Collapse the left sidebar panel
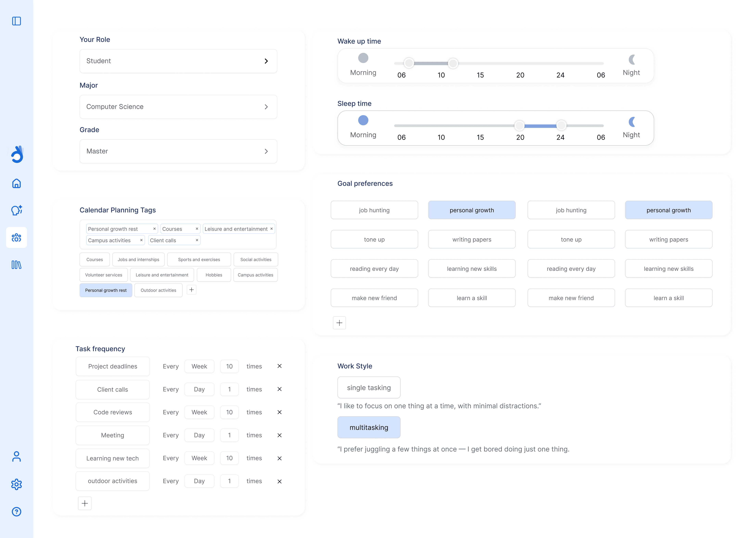Image resolution: width=756 pixels, height=538 pixels. click(x=16, y=21)
